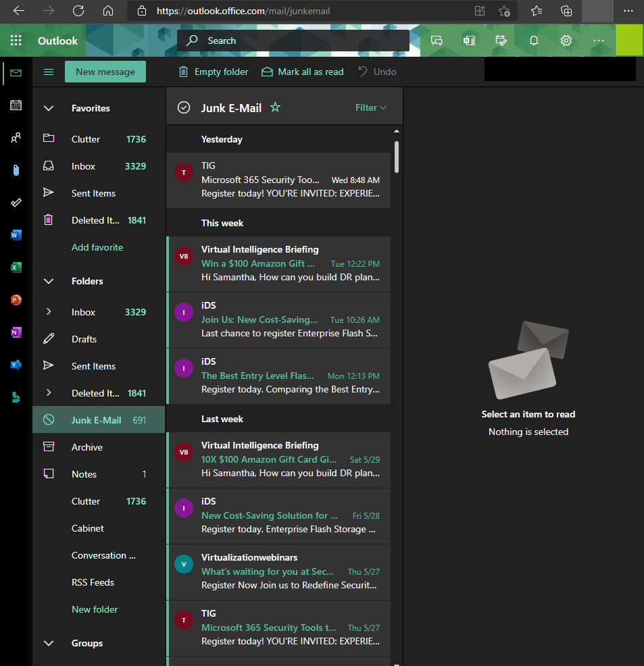Open the Cabinet folder
Screen dimensions: 644x666
[99, 528]
